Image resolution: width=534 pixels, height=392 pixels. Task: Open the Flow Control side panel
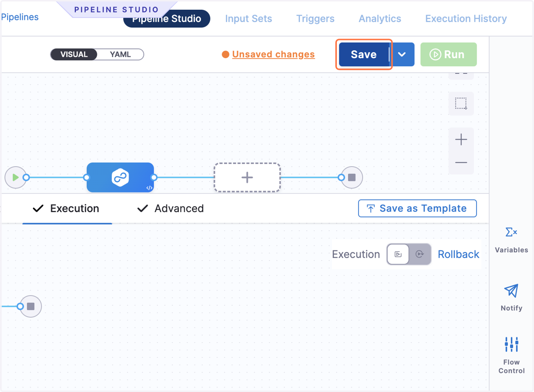(511, 355)
